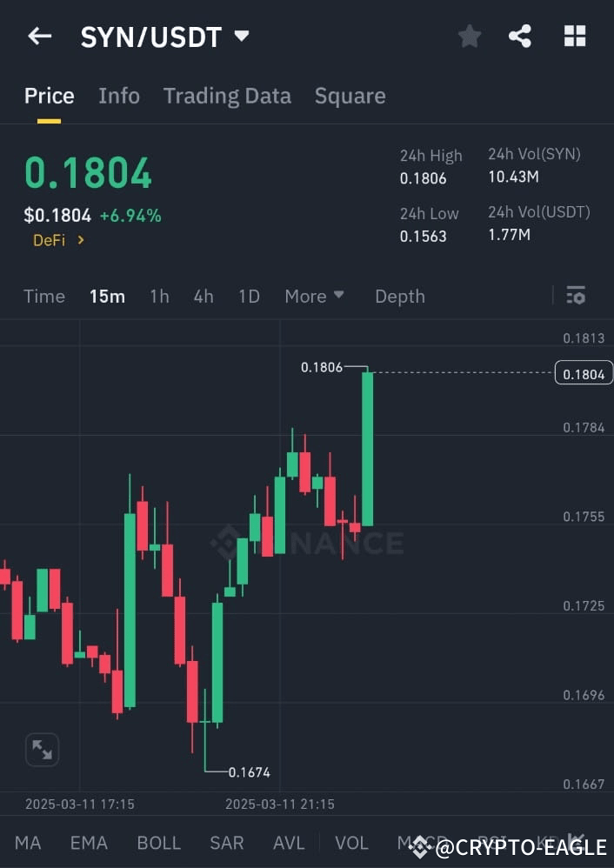View the Depth chart
The height and width of the screenshot is (868, 614).
(x=399, y=296)
